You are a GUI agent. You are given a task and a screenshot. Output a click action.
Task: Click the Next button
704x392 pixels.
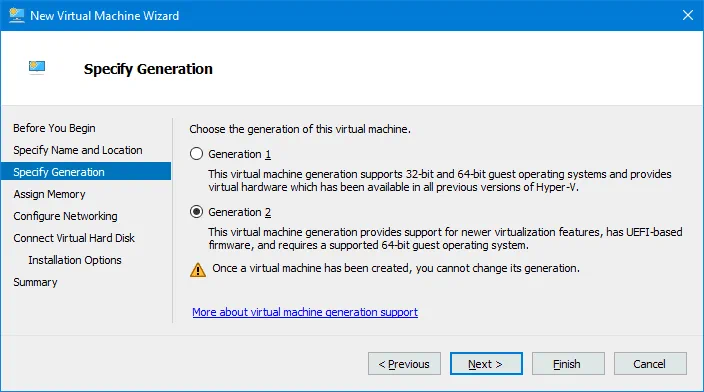click(486, 364)
